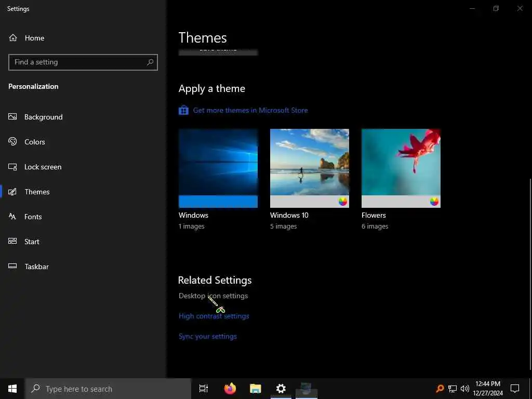Click the Taskbar icon in sidebar

point(12,266)
